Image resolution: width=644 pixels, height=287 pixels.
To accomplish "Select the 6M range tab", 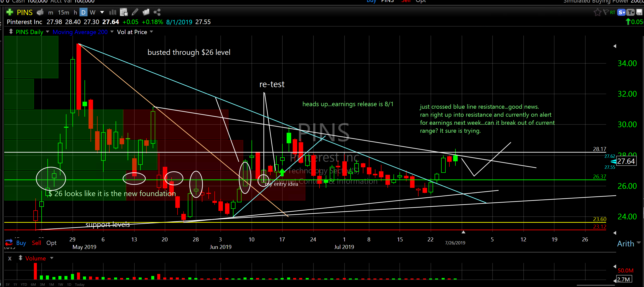I will click(33, 284).
